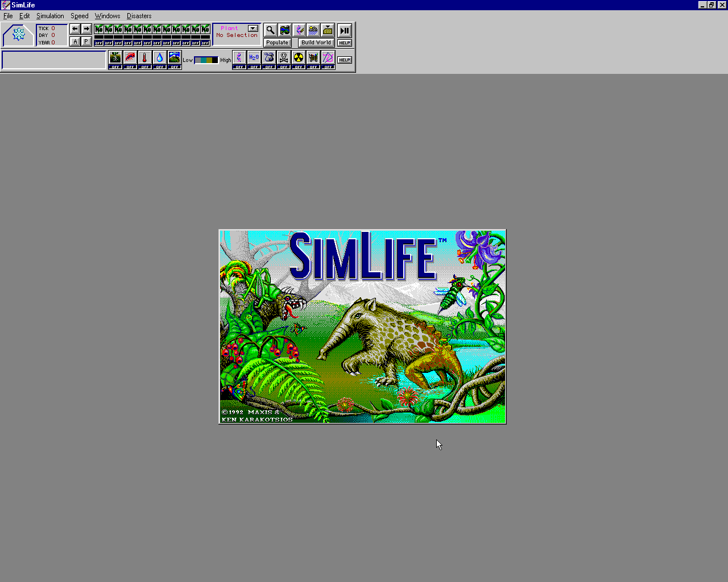Click the rocks icon

pos(269,58)
